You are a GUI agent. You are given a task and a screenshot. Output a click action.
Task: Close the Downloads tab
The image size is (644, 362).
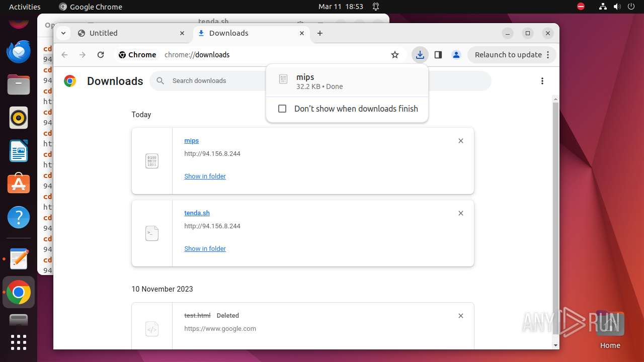coord(302,33)
